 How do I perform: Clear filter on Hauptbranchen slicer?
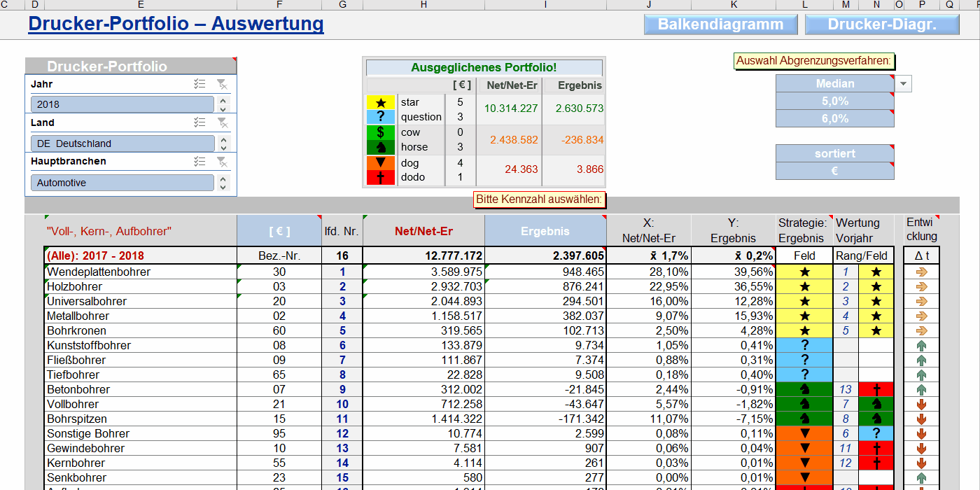coord(222,162)
